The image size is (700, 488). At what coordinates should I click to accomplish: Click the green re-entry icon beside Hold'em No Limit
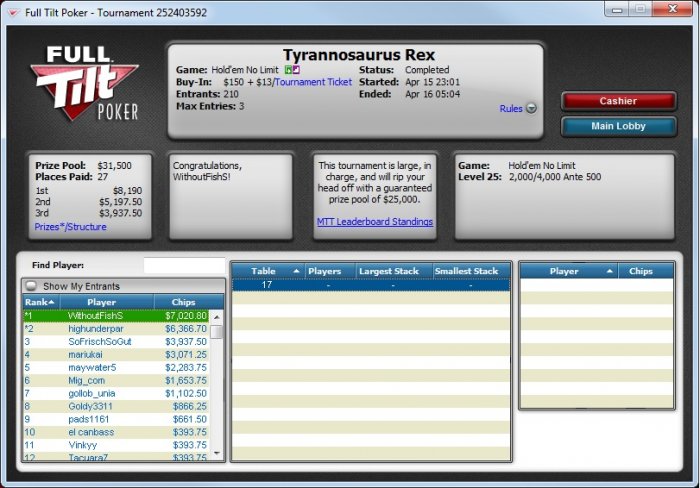click(x=288, y=70)
